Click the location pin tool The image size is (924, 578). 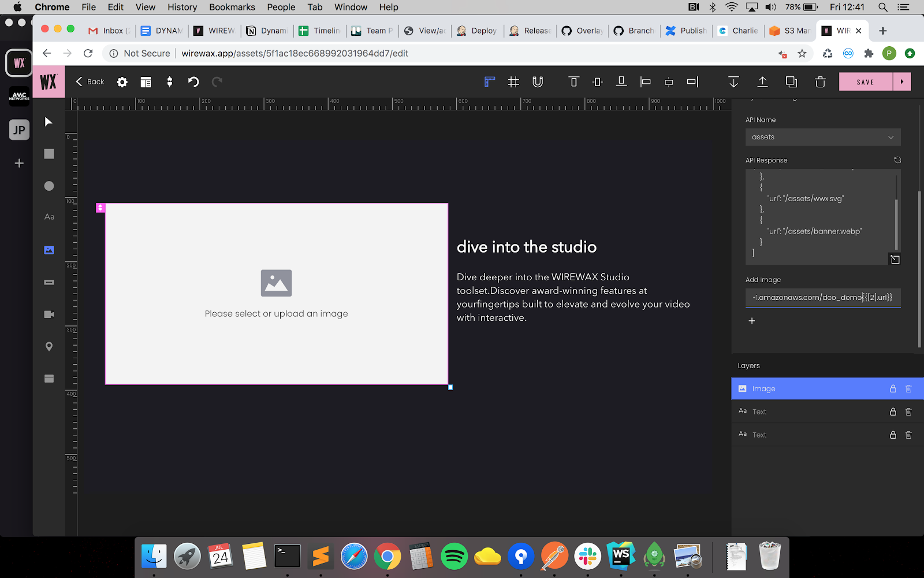tap(49, 346)
